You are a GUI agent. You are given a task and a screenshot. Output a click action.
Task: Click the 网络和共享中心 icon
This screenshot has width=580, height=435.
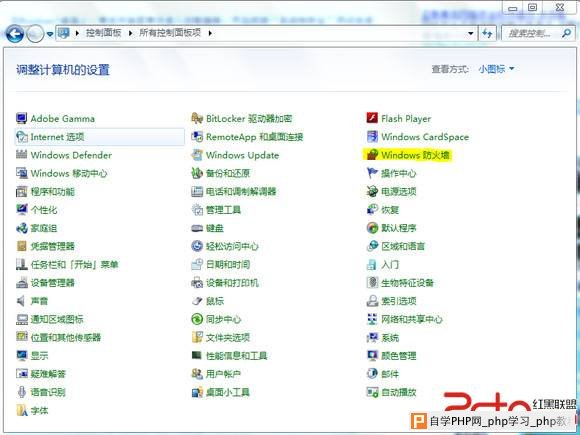point(372,319)
